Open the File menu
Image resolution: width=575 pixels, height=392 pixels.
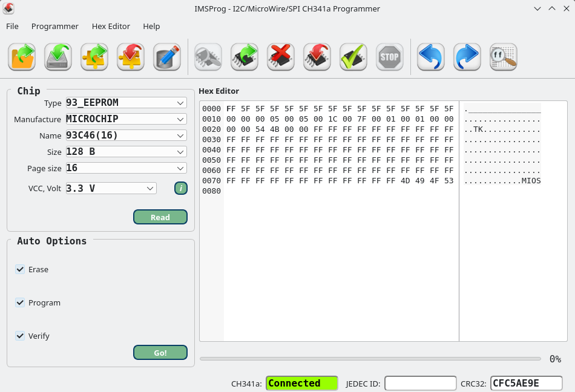pyautogui.click(x=12, y=27)
